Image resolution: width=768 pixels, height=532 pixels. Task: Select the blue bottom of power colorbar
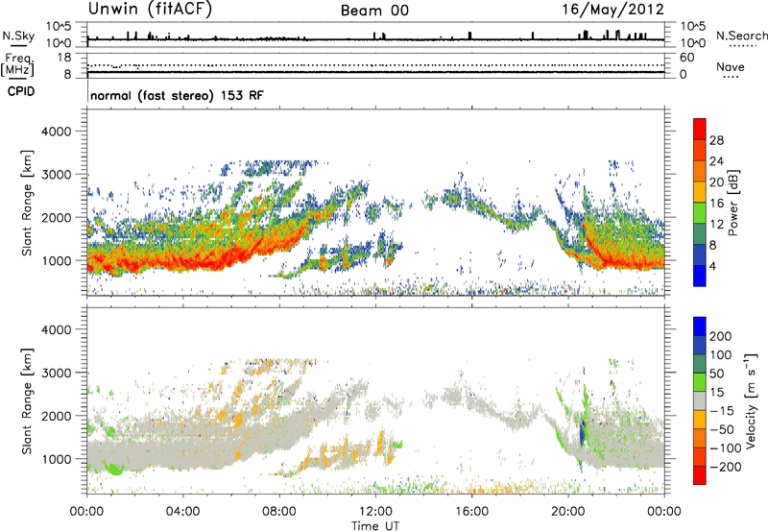[x=700, y=276]
